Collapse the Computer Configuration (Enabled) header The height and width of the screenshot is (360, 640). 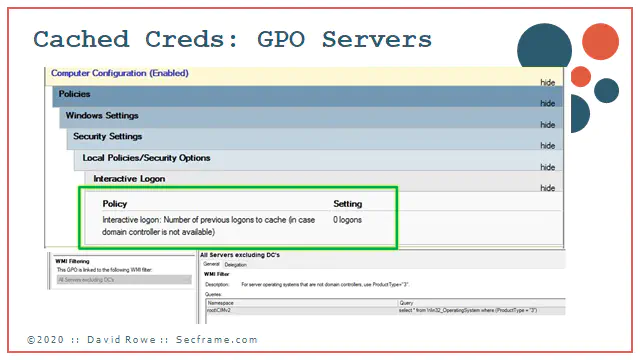(304, 76)
